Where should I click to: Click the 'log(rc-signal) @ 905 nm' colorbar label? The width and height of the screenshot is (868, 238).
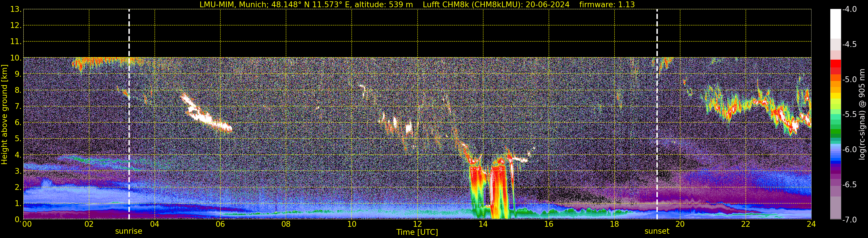tap(862, 114)
